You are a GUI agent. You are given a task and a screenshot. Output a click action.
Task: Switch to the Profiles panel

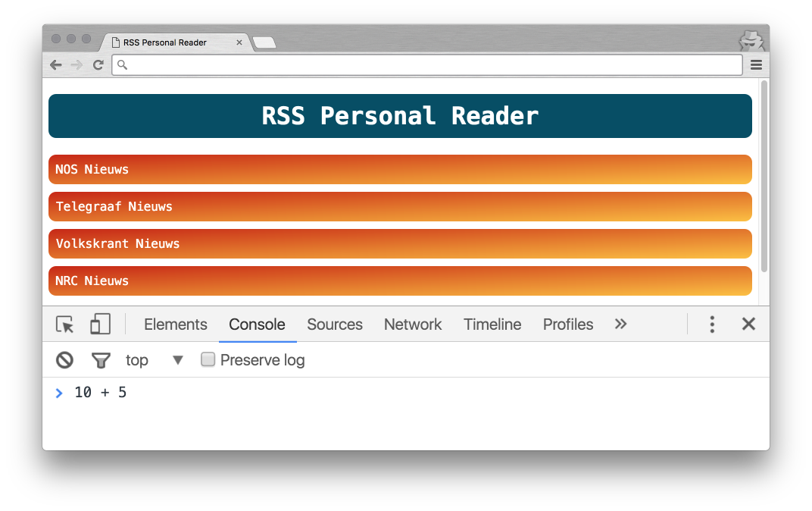pyautogui.click(x=567, y=324)
